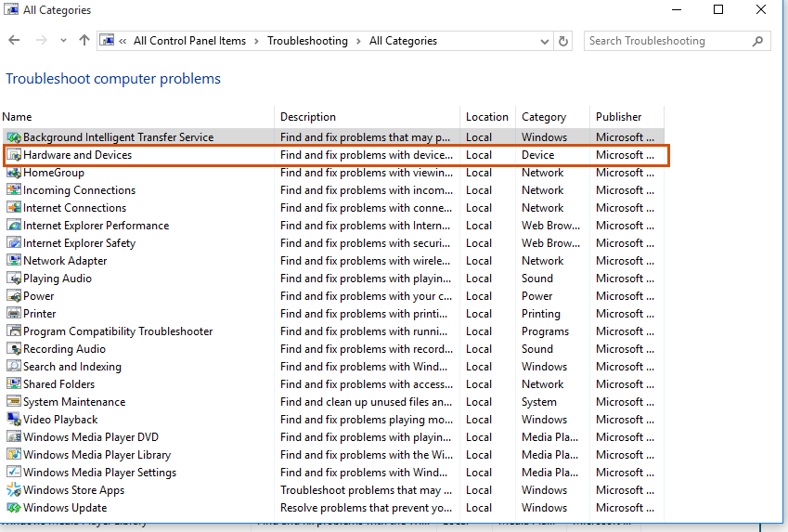Click the Programs category cell
Screen dimensions: 788x532
545,331
